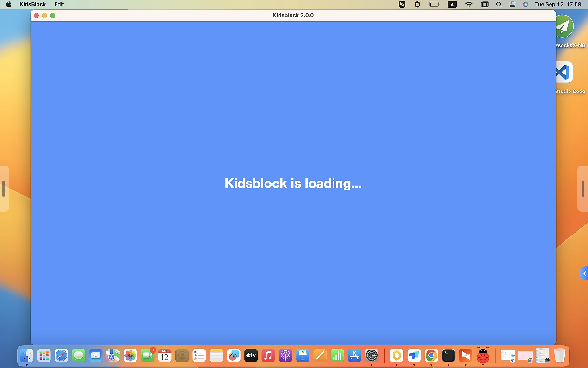Image resolution: width=588 pixels, height=368 pixels.
Task: Open Control Center toggles icon
Action: pos(513,4)
